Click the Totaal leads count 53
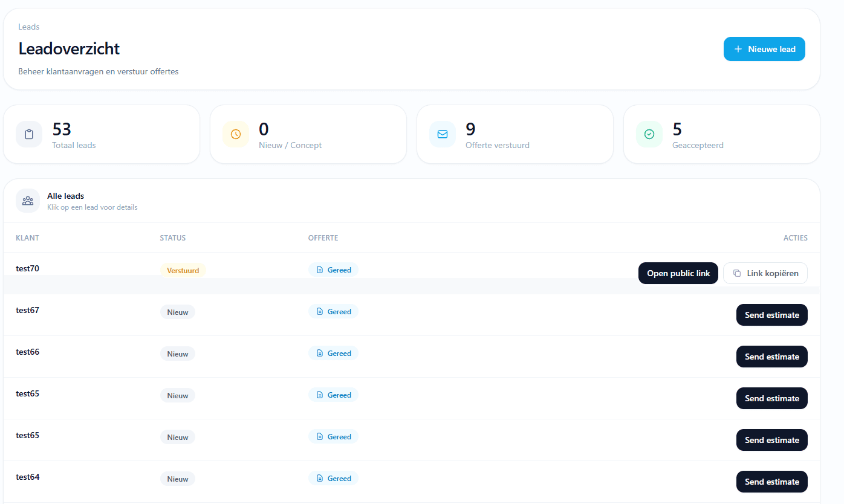Image resolution: width=844 pixels, height=504 pixels. [x=62, y=129]
